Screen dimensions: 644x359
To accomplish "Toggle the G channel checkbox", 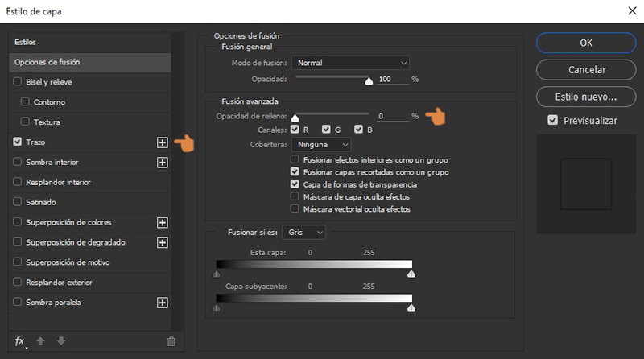I will [326, 130].
